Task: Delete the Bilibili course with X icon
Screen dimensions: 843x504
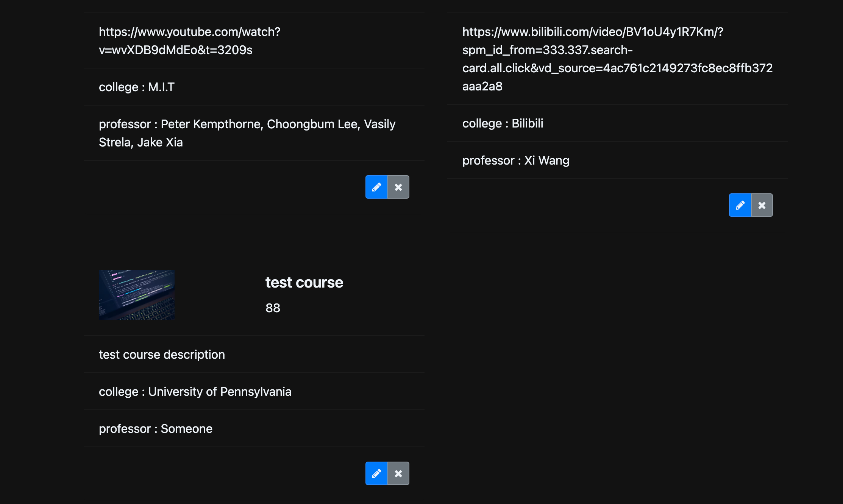Action: [762, 205]
